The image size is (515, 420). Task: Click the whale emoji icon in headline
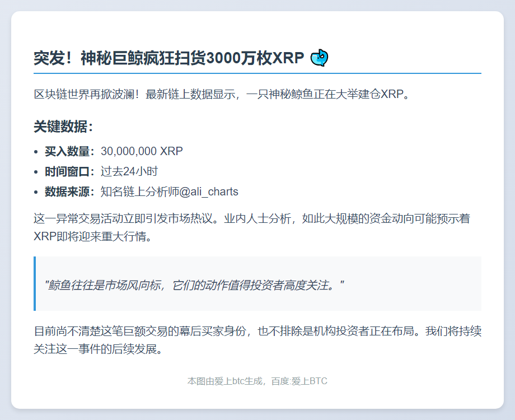pos(319,58)
